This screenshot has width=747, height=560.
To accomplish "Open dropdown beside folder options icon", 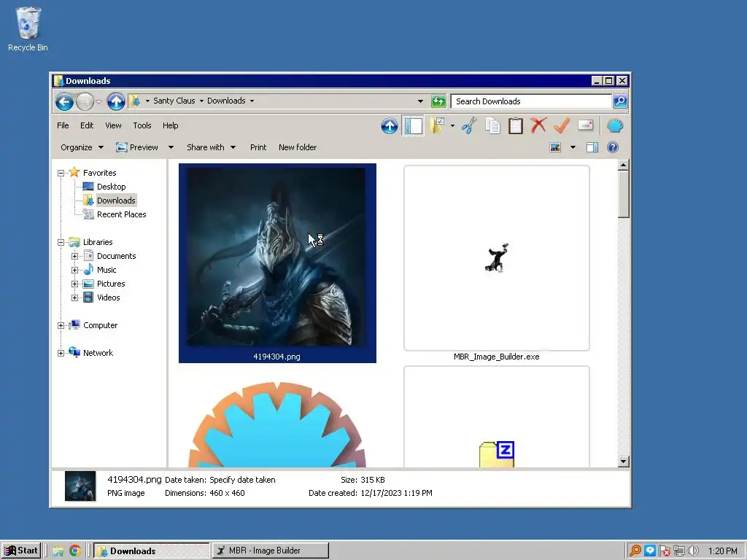I will (452, 125).
